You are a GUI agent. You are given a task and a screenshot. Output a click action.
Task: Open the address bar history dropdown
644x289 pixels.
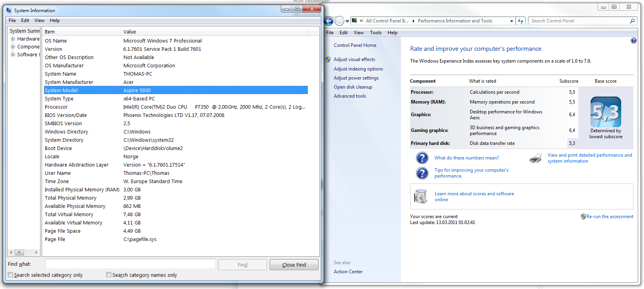point(512,21)
